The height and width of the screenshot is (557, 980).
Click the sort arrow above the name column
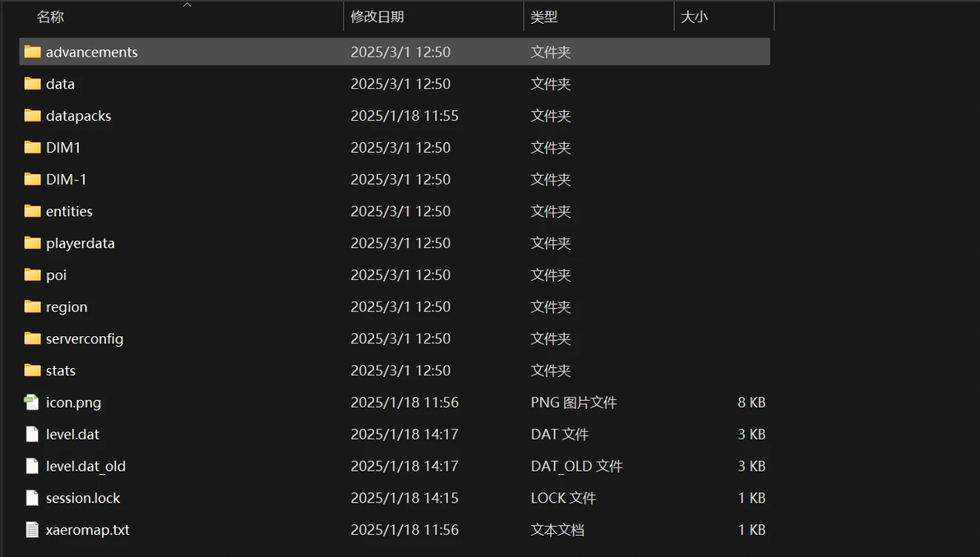click(x=187, y=5)
